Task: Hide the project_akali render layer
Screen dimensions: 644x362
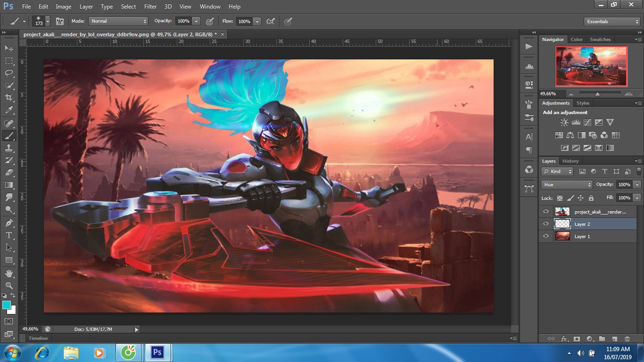Action: click(546, 212)
